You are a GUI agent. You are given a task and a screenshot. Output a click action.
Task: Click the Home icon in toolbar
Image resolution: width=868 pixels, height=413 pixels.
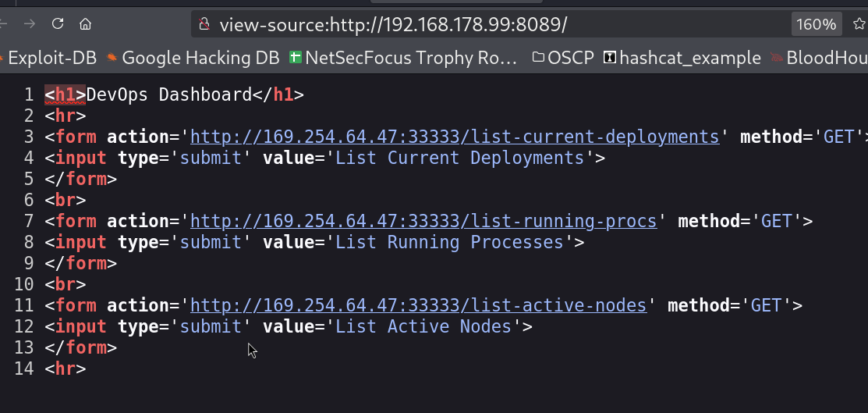click(86, 23)
